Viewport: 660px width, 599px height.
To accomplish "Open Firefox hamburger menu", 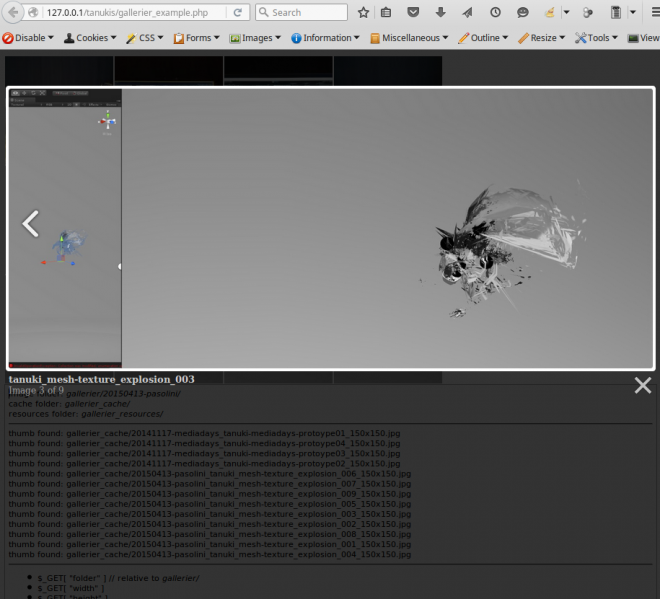I will (x=645, y=13).
